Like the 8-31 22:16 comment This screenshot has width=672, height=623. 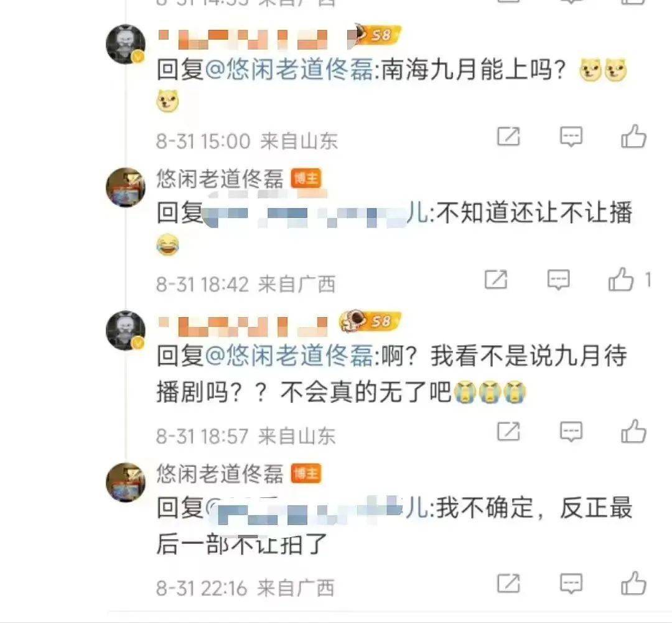(x=633, y=583)
